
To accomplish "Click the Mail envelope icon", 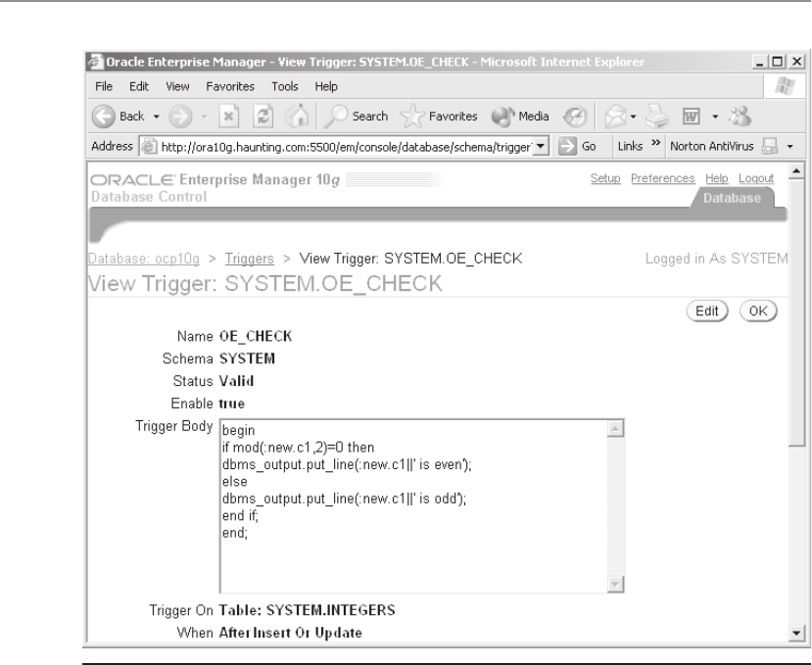I will pos(615,116).
